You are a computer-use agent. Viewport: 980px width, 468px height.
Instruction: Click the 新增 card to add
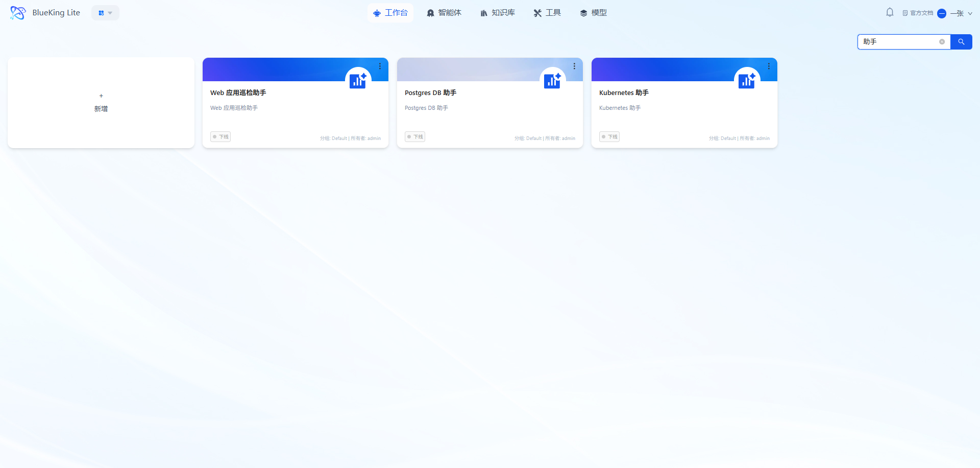(101, 103)
